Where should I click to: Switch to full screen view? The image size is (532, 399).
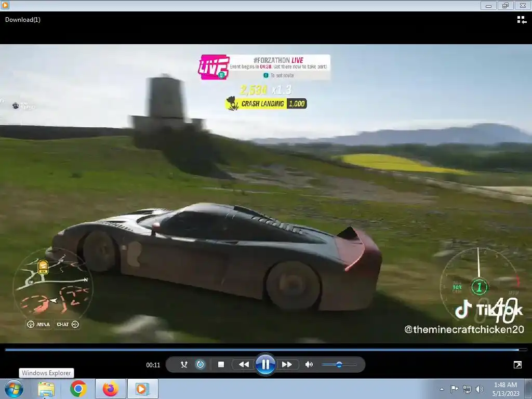click(517, 365)
